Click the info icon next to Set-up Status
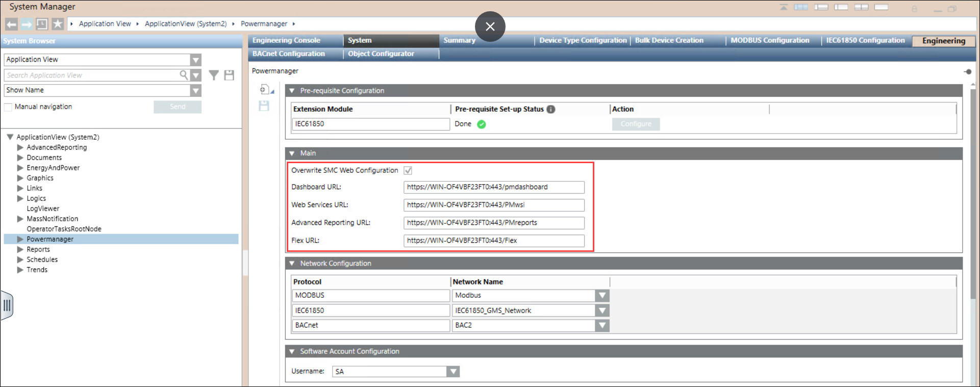This screenshot has width=980, height=387. pos(551,109)
